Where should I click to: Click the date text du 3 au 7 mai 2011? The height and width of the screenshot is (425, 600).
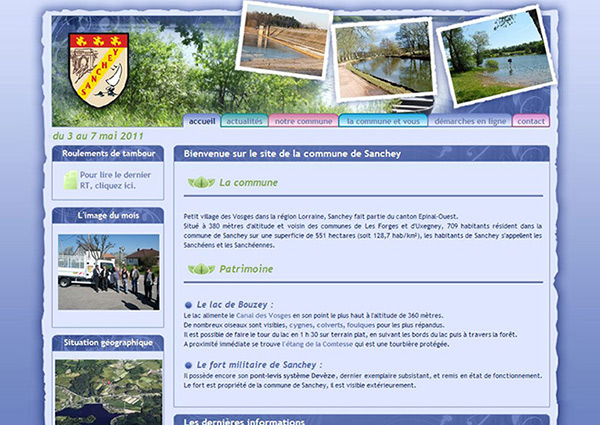tap(98, 136)
